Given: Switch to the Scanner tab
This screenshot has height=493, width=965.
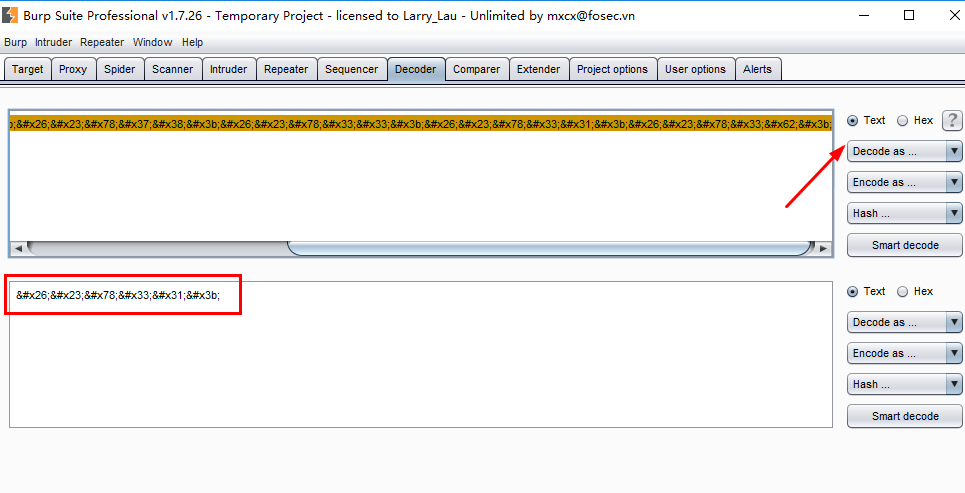Looking at the screenshot, I should pyautogui.click(x=173, y=69).
